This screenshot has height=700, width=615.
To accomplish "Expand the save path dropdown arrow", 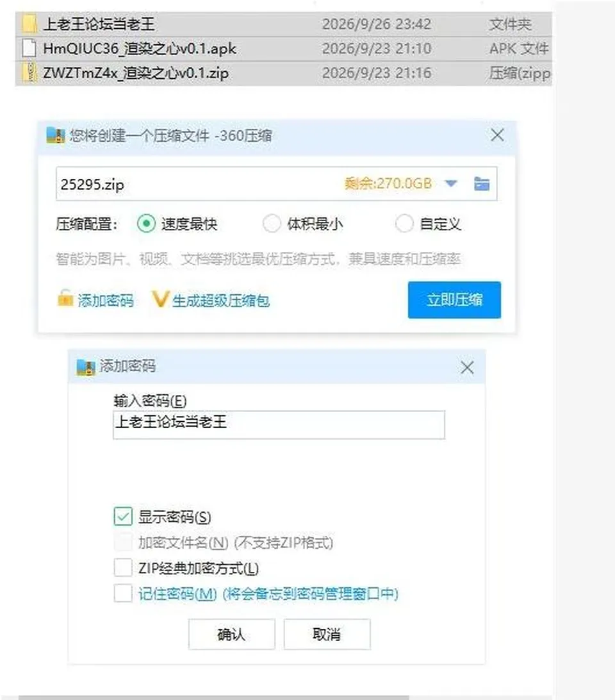I will [451, 183].
